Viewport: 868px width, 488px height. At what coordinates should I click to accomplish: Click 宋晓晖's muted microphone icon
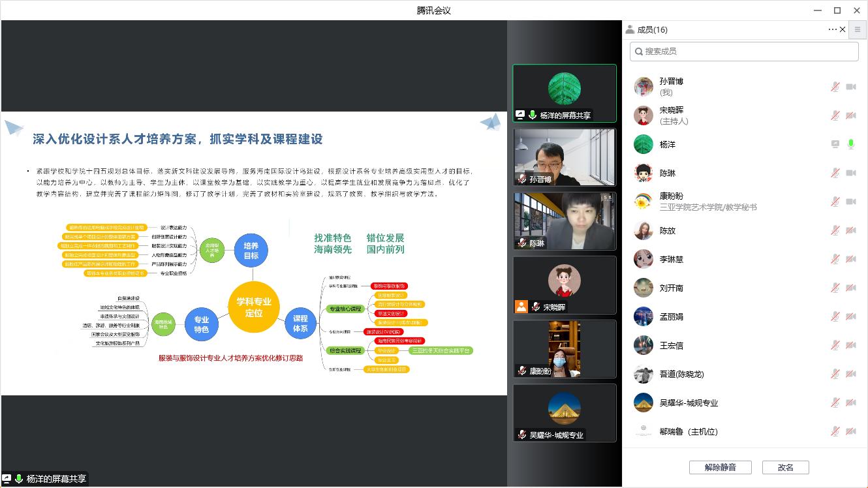click(835, 115)
